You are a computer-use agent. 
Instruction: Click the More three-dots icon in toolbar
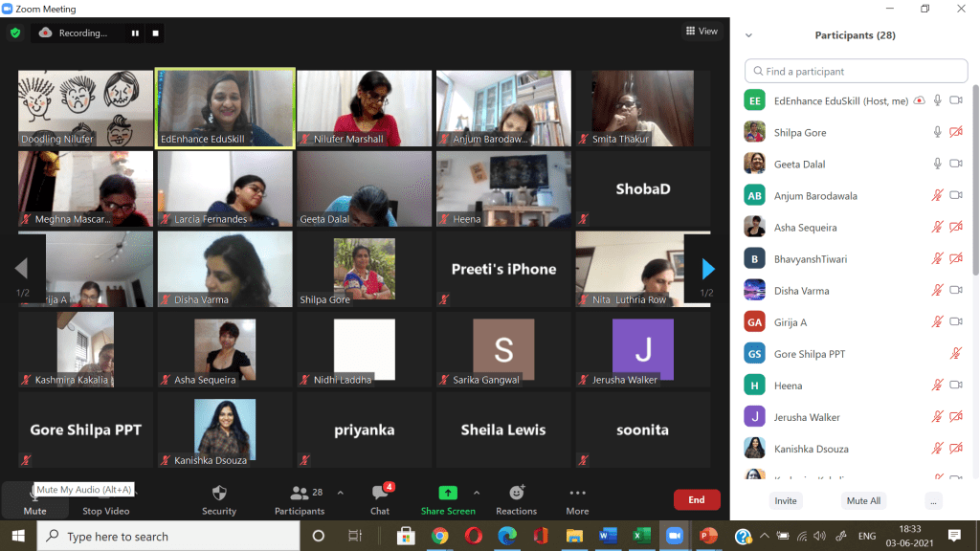tap(577, 494)
